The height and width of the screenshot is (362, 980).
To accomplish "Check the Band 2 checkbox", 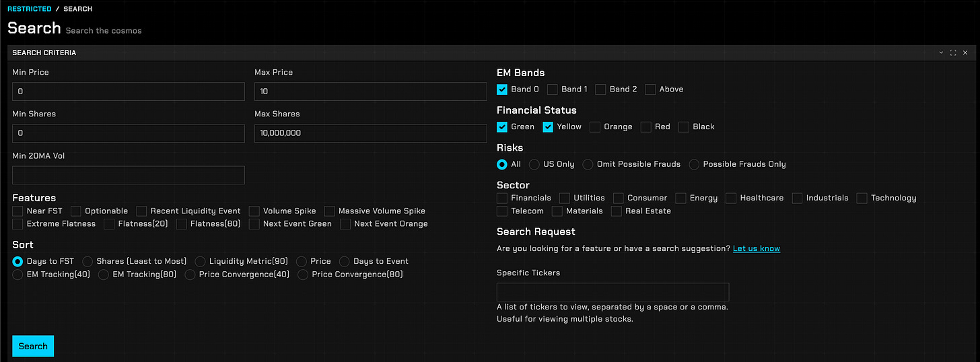I will [601, 89].
